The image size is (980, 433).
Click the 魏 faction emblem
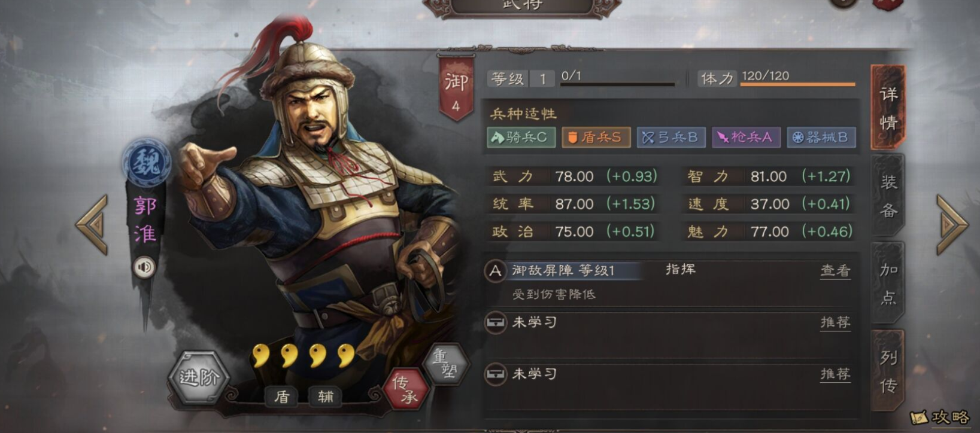[147, 162]
